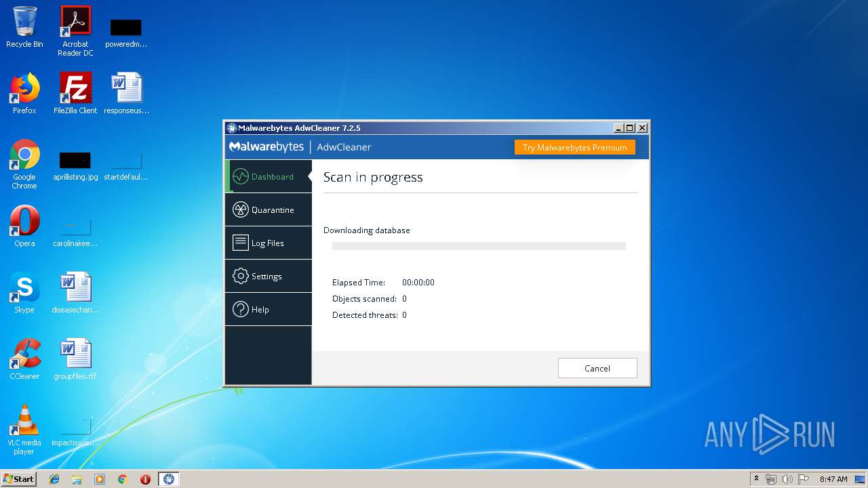Open the Windows Start menu
Viewport: 868px width, 488px height.
pyautogui.click(x=18, y=479)
